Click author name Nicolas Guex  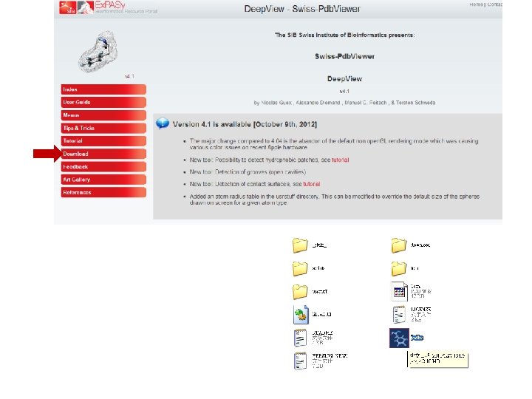tap(276, 103)
